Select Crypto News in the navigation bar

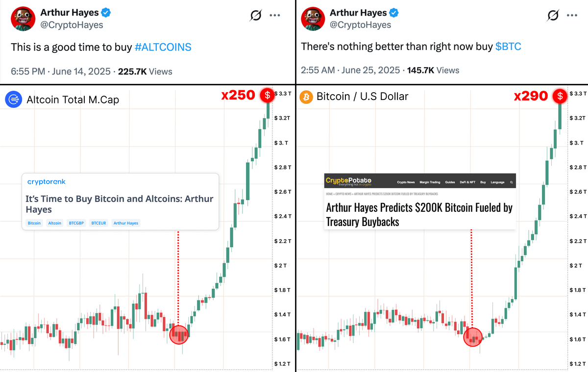point(406,182)
